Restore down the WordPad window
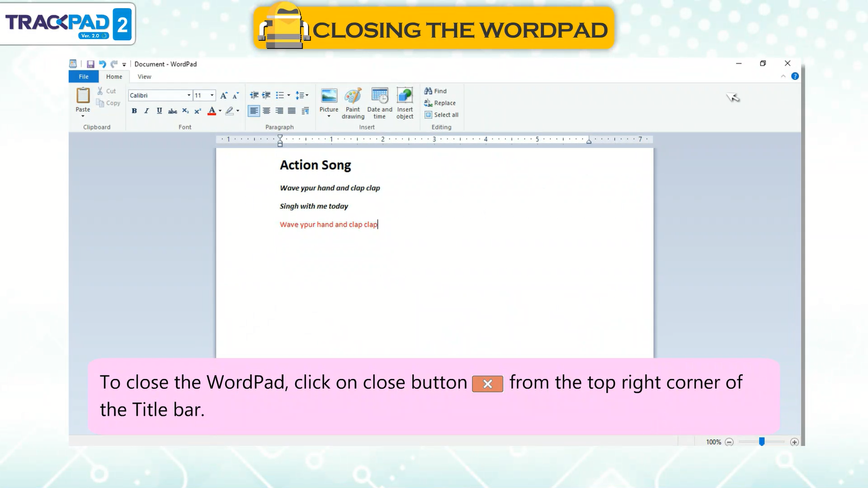The height and width of the screenshot is (488, 868). 763,63
